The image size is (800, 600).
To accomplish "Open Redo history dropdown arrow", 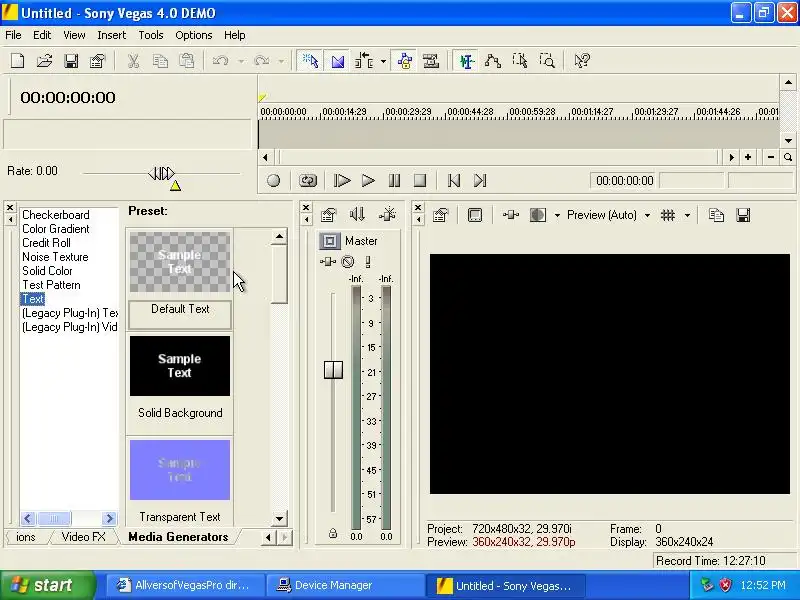I will click(x=281, y=62).
